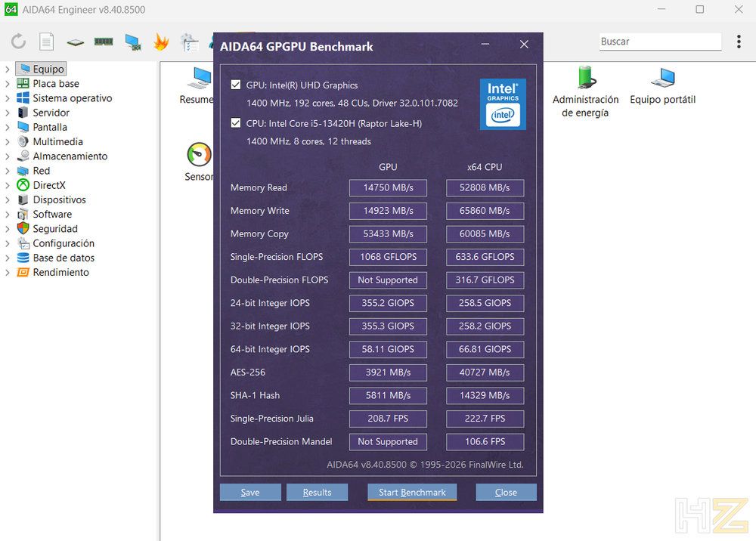Expand the Placa base tree node
Screen dimensions: 756x541
(x=8, y=84)
